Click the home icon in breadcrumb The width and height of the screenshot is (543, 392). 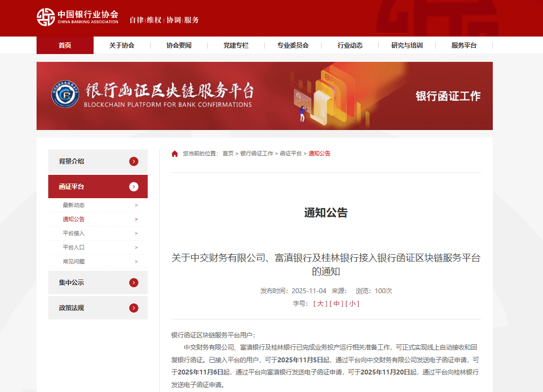(175, 154)
